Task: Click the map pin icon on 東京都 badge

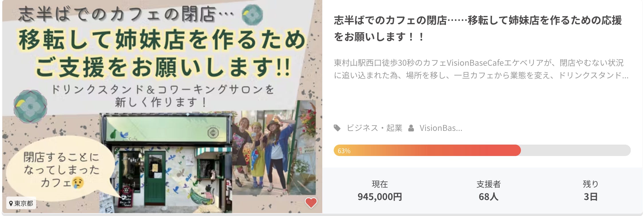Action: tap(11, 203)
